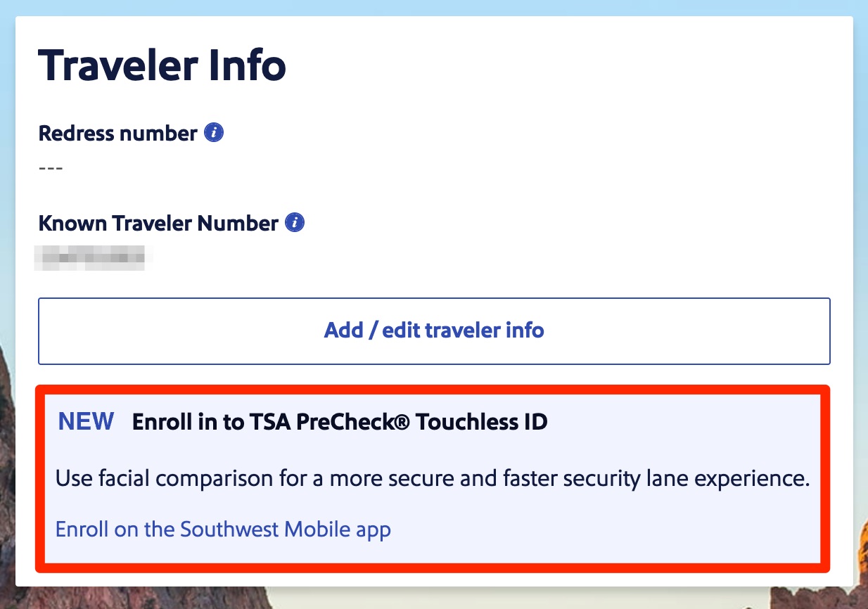Click the TSA PreCheck Touchless ID heading

click(340, 421)
